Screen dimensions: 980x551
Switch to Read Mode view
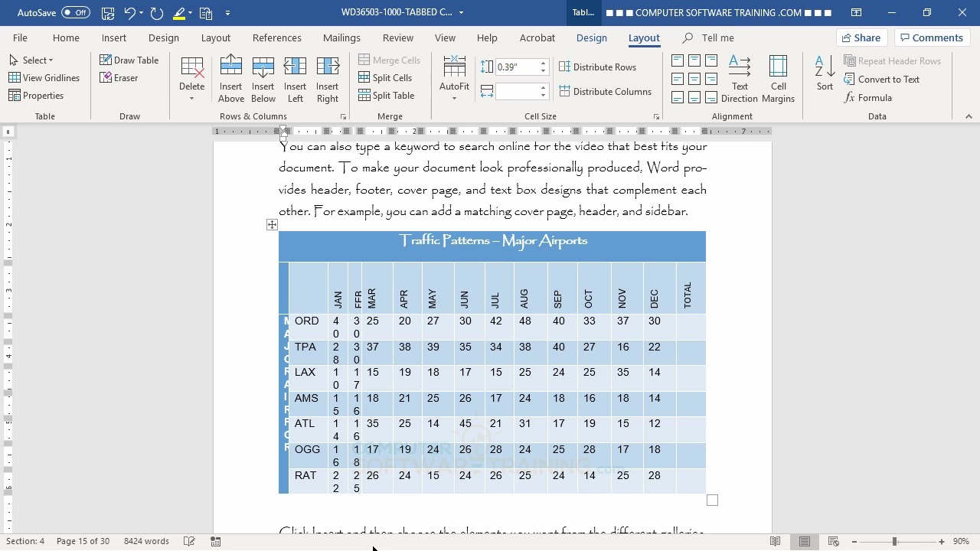click(776, 541)
